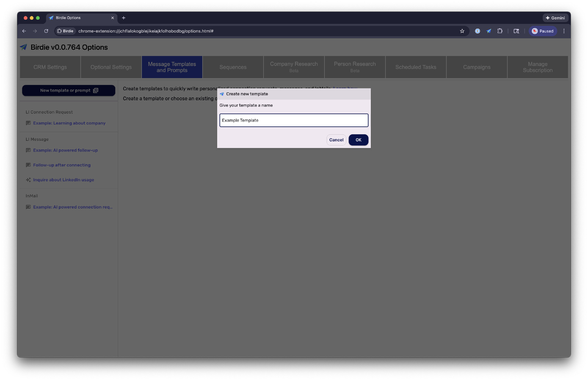588x380 pixels.
Task: Reload the page
Action: click(46, 31)
